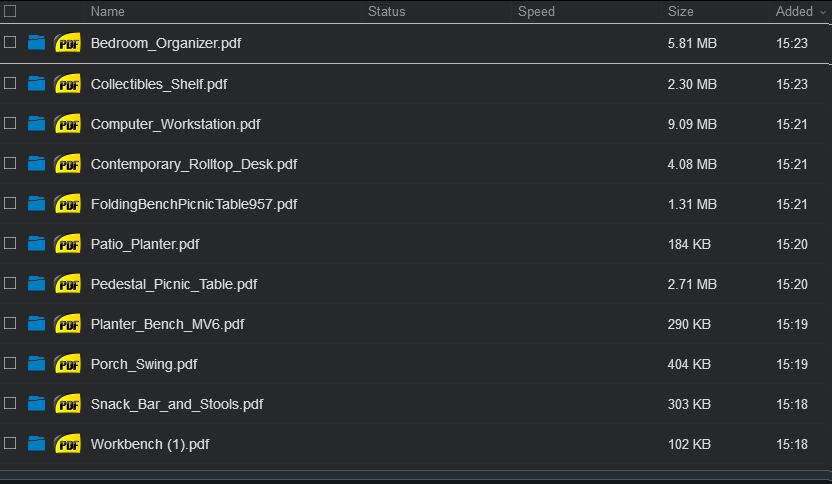The image size is (832, 484).
Task: Click the PDF icon of Collectibles_Shelf.pdf
Action: coord(67,84)
